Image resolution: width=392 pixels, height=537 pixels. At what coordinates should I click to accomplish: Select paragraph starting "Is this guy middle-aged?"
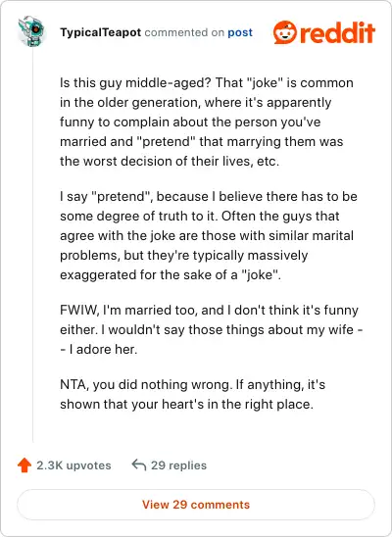click(207, 122)
